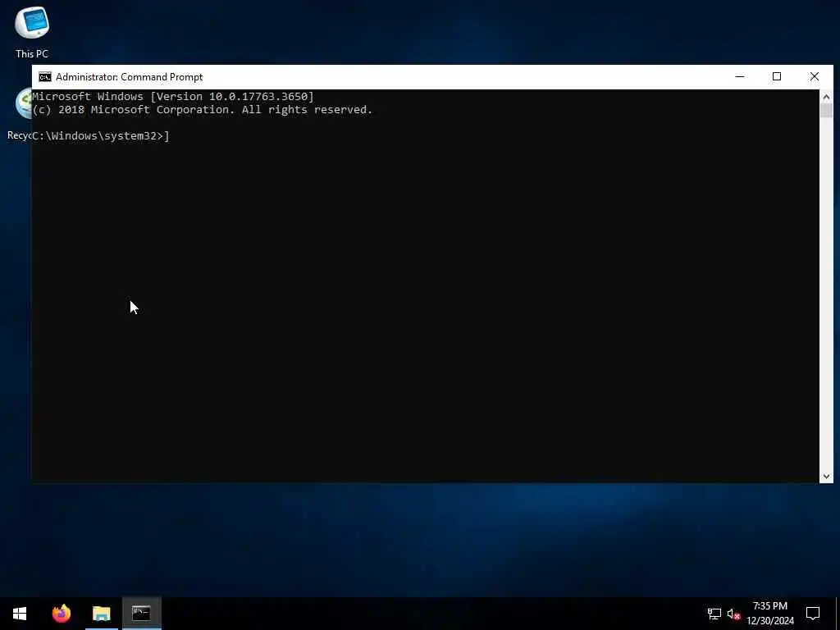Click the muted volume tray icon
Image resolution: width=840 pixels, height=630 pixels.
[733, 614]
